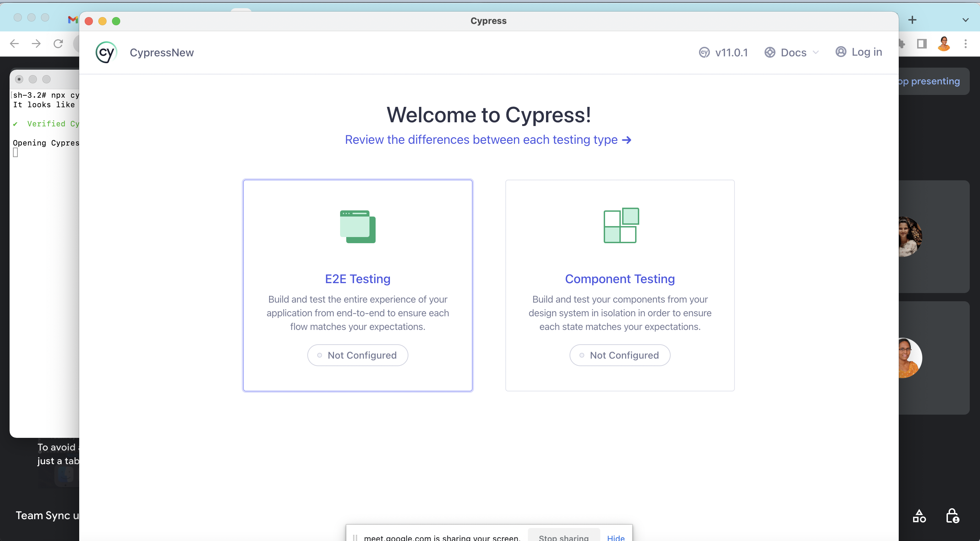Click the browser forward arrow
The image size is (980, 541).
coord(37,44)
